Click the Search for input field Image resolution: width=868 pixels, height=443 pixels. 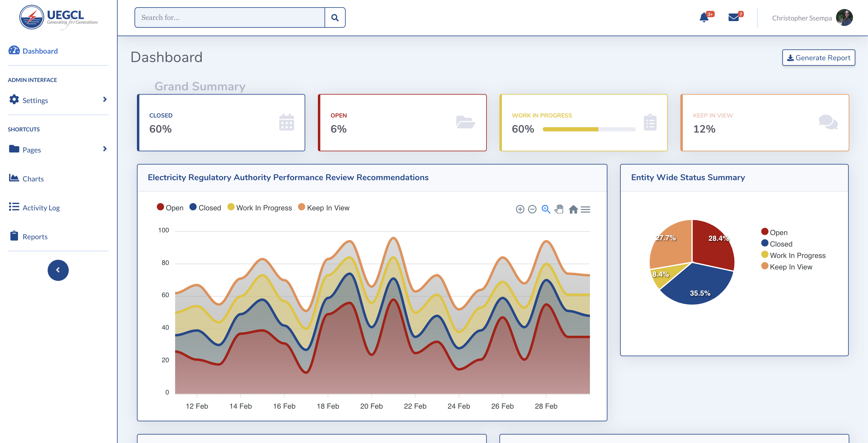coord(230,17)
